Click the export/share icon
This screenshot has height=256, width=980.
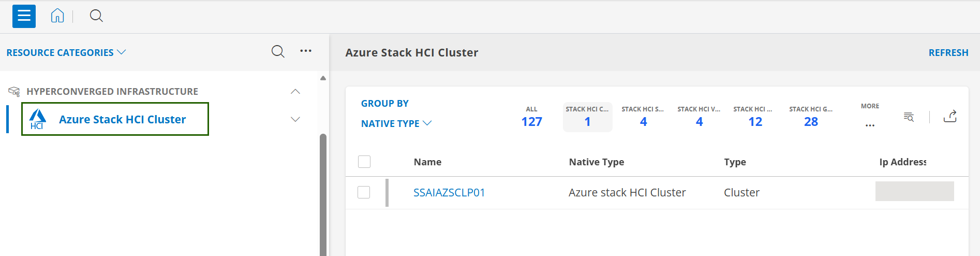tap(950, 117)
